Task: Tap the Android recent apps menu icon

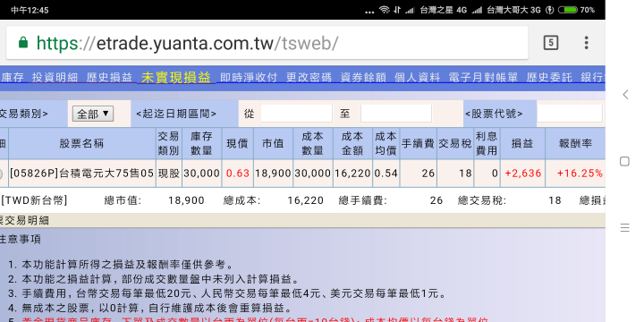Action: point(624,227)
